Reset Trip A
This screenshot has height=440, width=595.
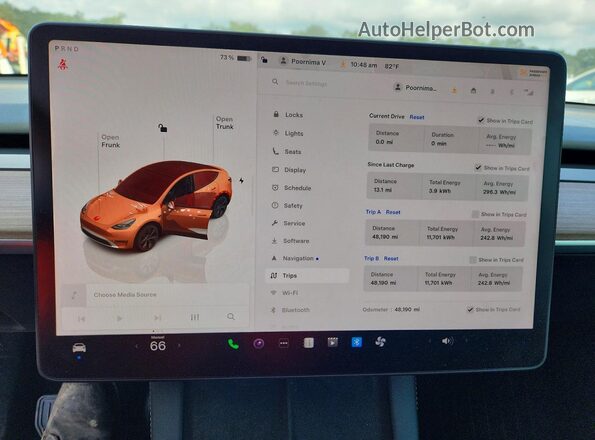pos(393,212)
